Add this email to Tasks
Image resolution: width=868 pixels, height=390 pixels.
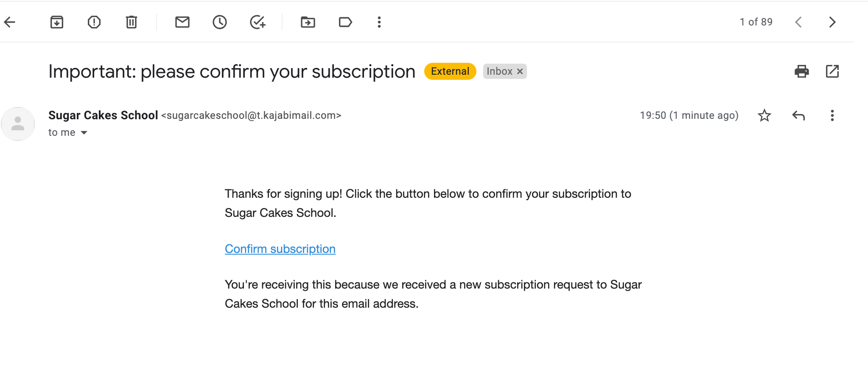(x=258, y=22)
